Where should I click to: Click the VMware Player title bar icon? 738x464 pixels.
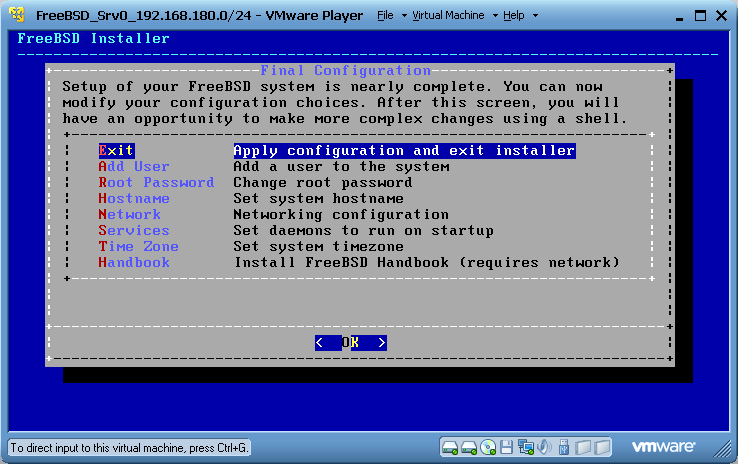[x=17, y=15]
